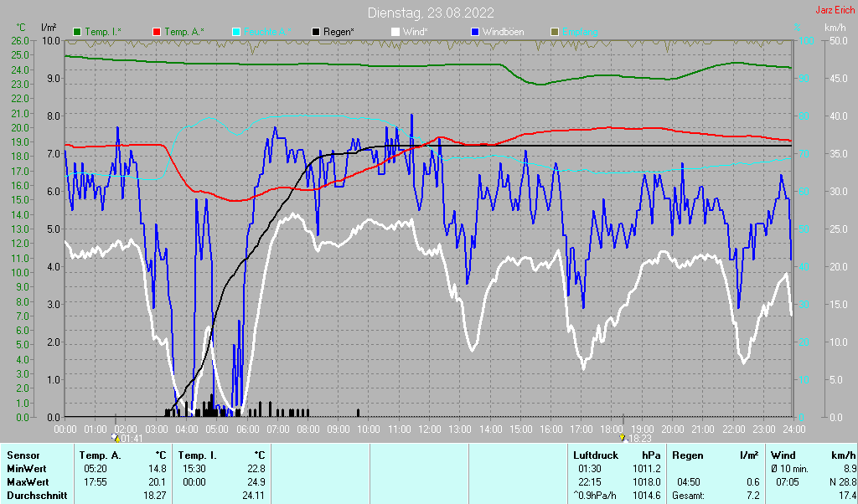The width and height of the screenshot is (858, 504).
Task: Click the white Wind legend swatch
Action: (395, 32)
